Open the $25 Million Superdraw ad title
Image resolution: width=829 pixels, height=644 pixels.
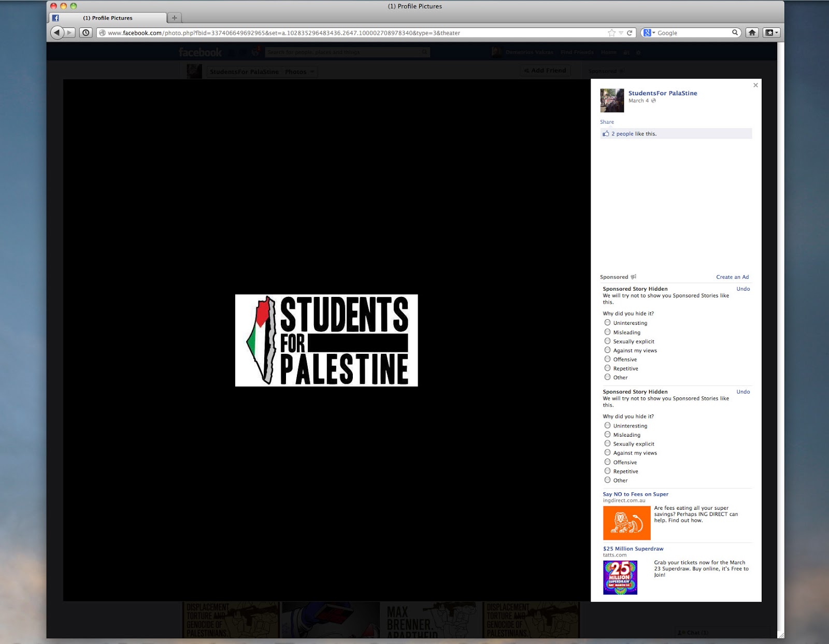tap(633, 549)
